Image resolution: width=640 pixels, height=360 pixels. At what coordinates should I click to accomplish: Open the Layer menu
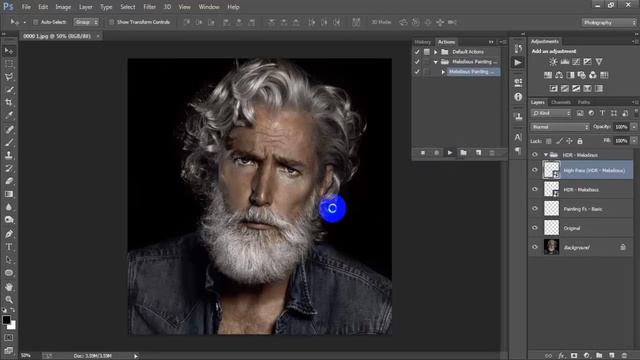[85, 7]
